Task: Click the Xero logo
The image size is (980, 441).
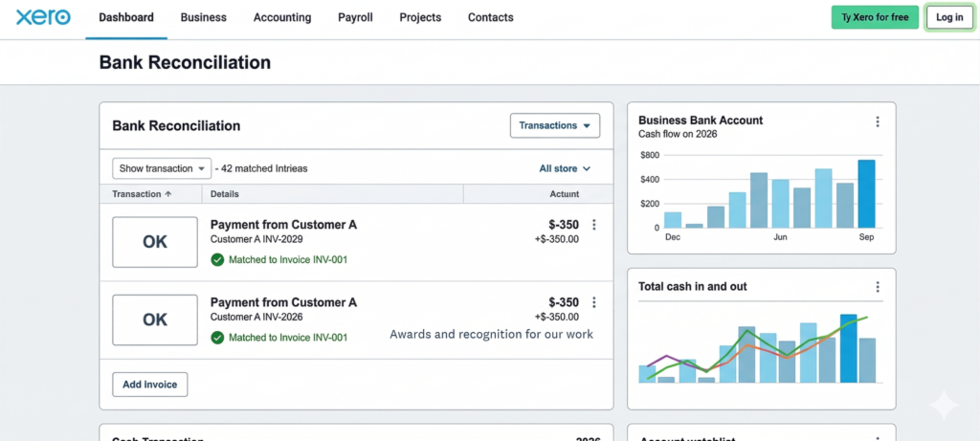Action: 43,17
